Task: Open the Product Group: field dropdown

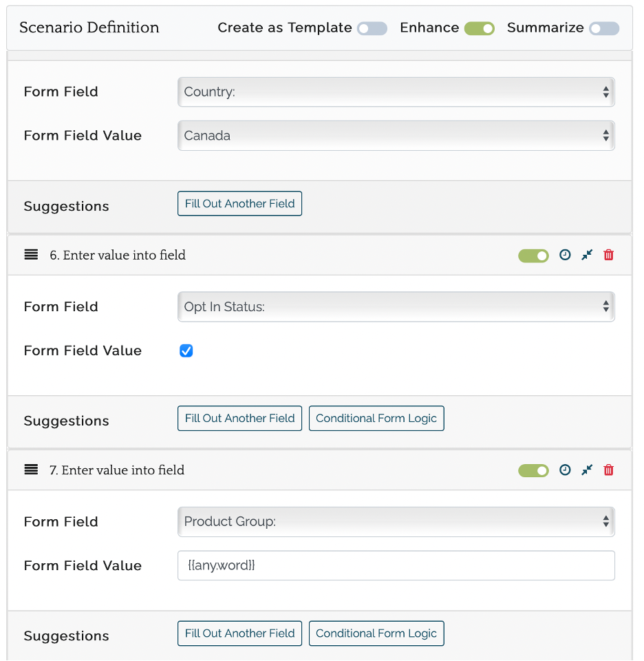Action: point(396,522)
